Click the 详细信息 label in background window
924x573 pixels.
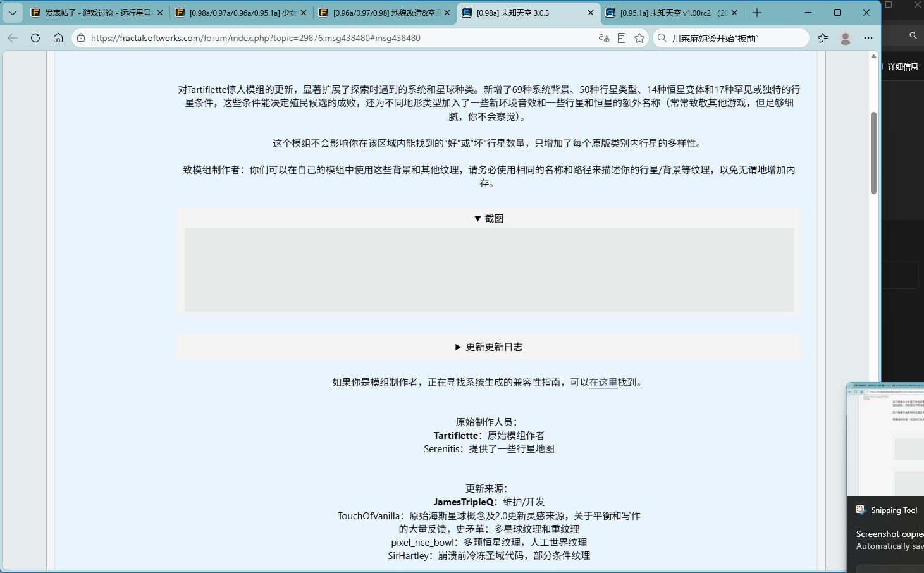(x=902, y=66)
